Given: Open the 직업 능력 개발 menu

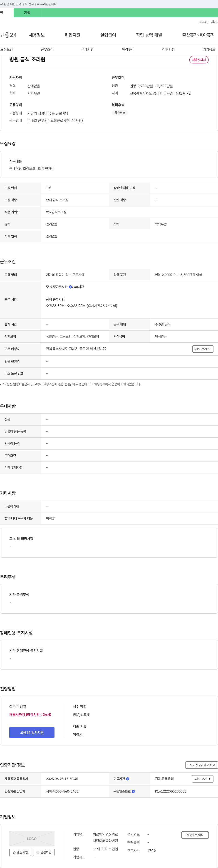Looking at the screenshot, I should [149, 35].
